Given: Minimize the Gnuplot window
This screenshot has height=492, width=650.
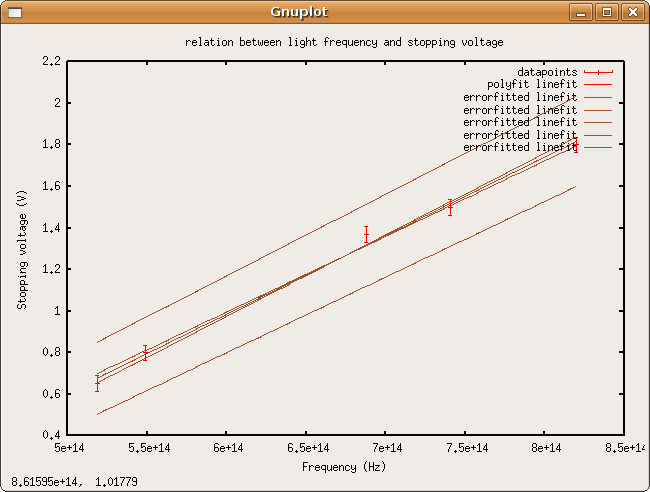Looking at the screenshot, I should [x=582, y=12].
